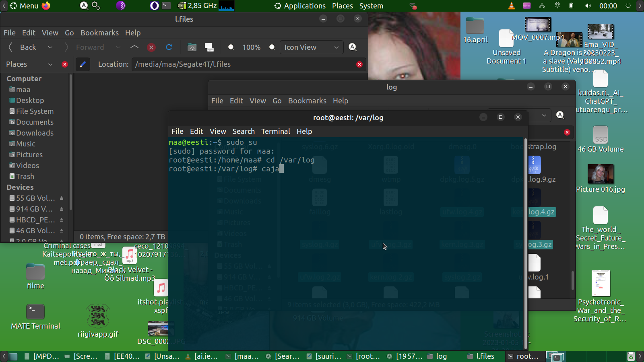
Task: Zoom out with the minus magnifier icon
Action: point(231,47)
